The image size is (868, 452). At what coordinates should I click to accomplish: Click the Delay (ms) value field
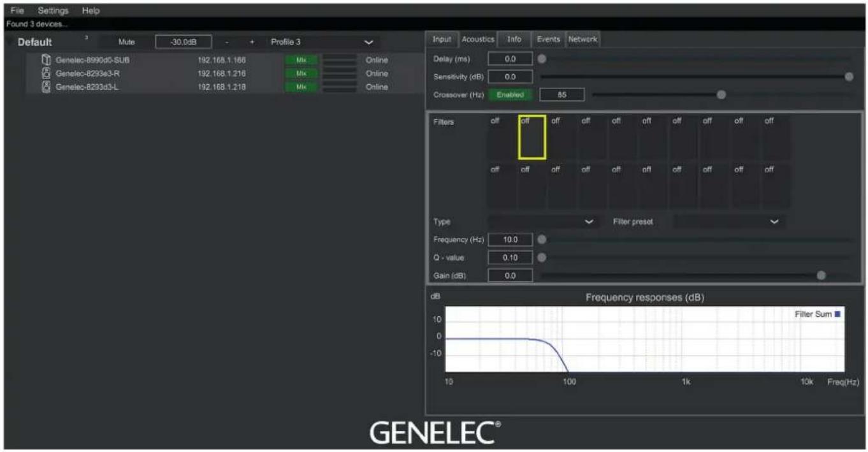coord(510,59)
